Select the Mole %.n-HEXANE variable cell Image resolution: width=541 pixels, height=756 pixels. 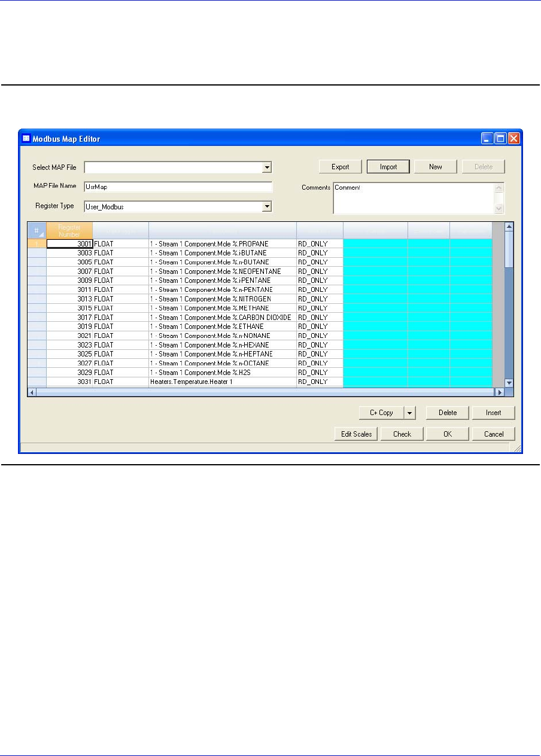point(223,345)
